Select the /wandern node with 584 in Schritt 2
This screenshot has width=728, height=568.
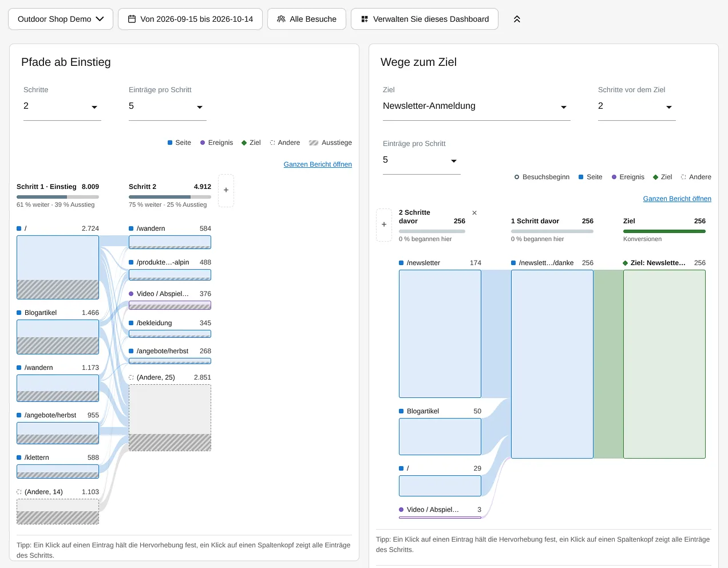[170, 242]
